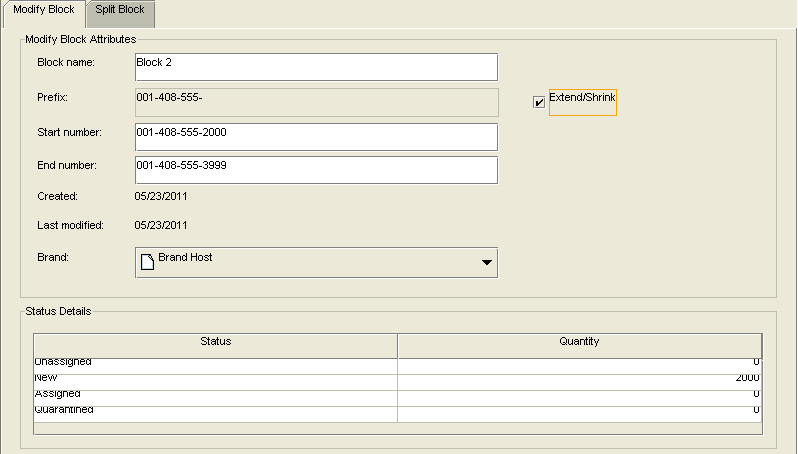Select the Quarantined status row
Viewport: 798px width, 454px height.
[397, 414]
